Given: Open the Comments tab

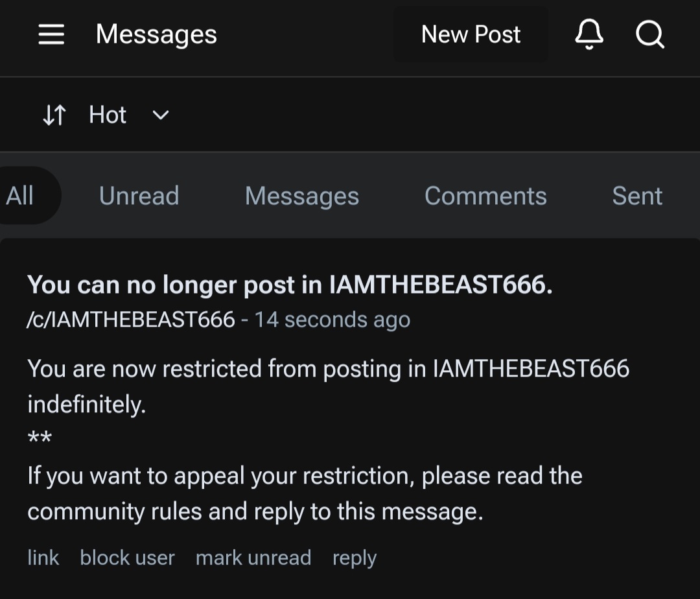Looking at the screenshot, I should pos(485,196).
